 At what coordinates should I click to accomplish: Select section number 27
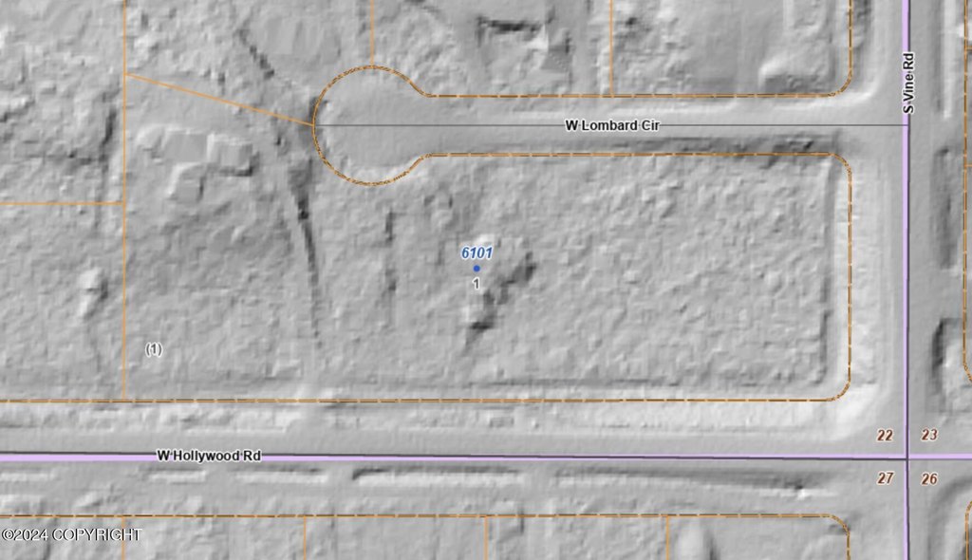(x=885, y=478)
